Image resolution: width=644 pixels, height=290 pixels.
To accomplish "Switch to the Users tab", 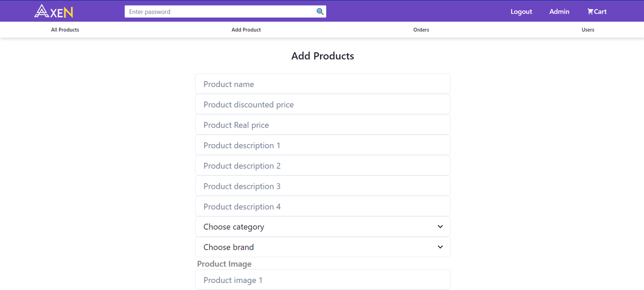I will point(588,30).
